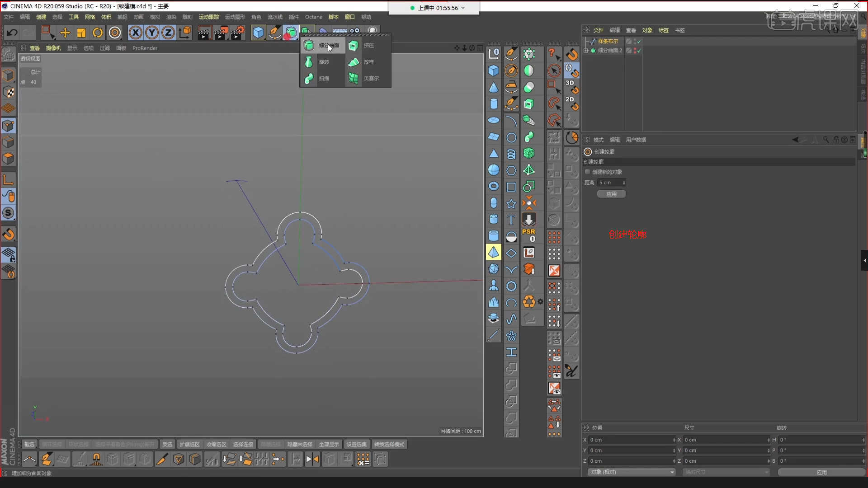Toggle the enable snap magnet icon

572,54
